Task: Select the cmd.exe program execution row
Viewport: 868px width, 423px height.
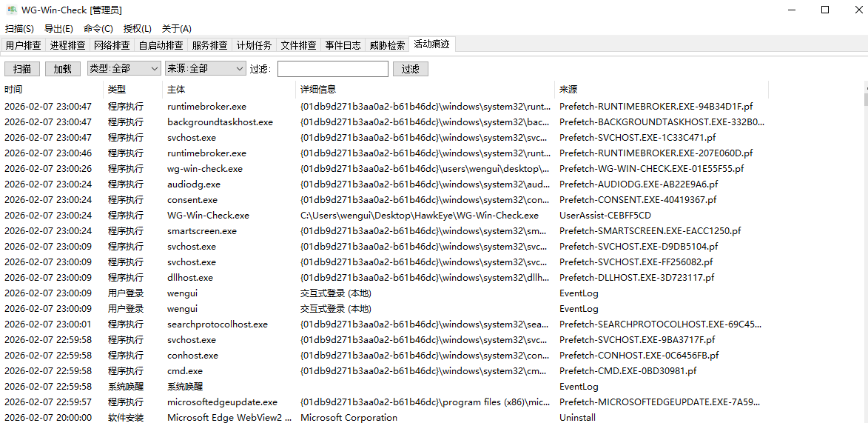Action: pos(185,371)
